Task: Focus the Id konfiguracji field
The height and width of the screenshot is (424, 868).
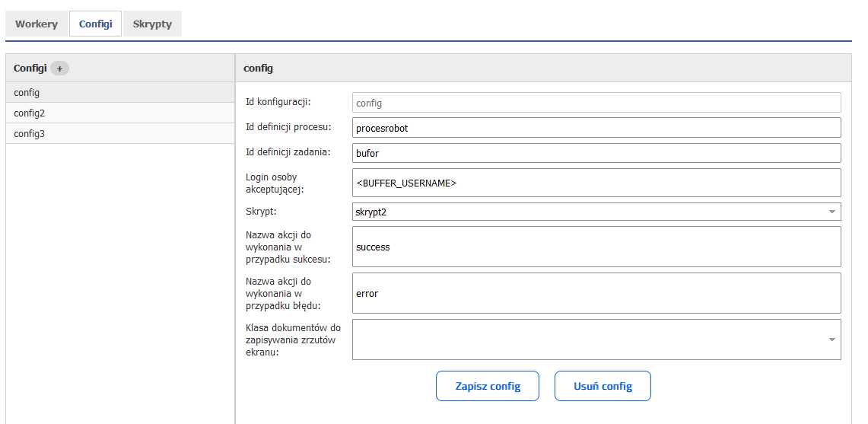Action: coord(596,103)
